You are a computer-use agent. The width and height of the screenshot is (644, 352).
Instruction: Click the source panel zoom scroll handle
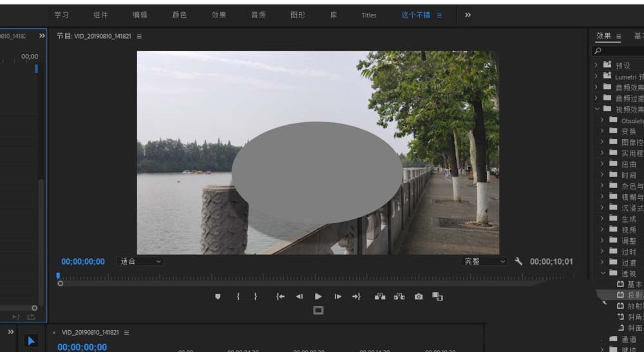35,308
